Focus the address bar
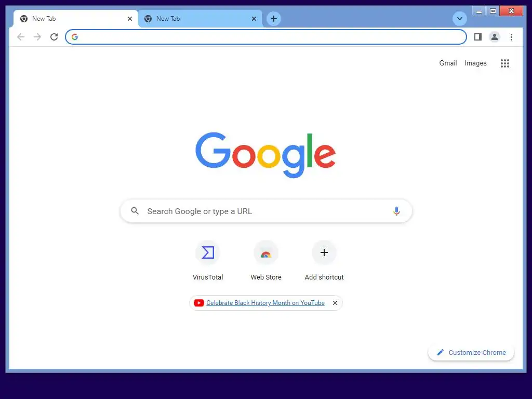The height and width of the screenshot is (399, 532). (x=266, y=37)
